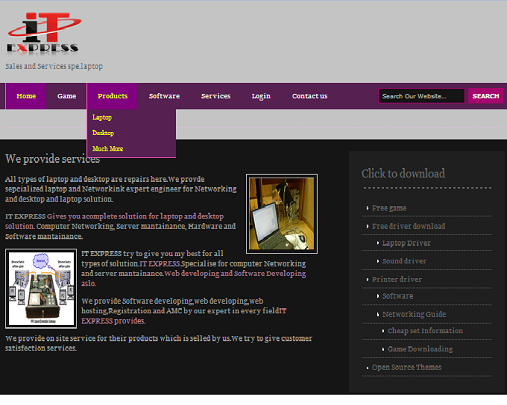Open the Game menu item
The image size is (507, 405).
point(67,96)
